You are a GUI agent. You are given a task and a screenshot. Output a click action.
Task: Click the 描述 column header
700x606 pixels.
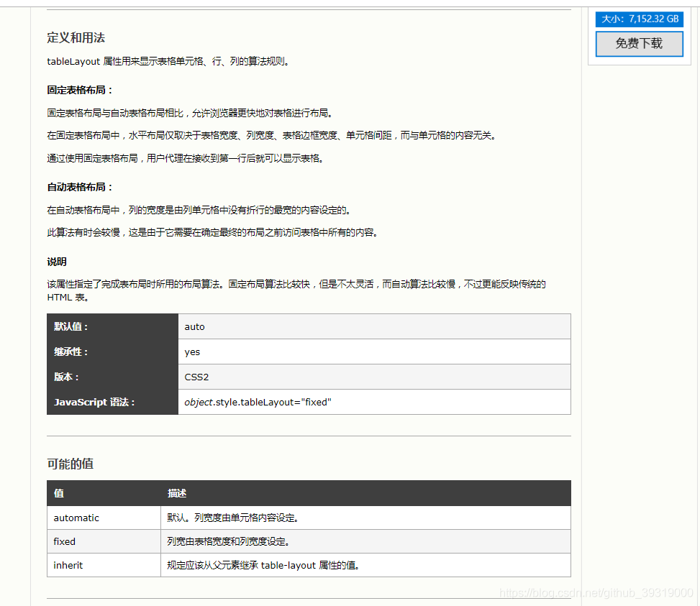tap(365, 493)
